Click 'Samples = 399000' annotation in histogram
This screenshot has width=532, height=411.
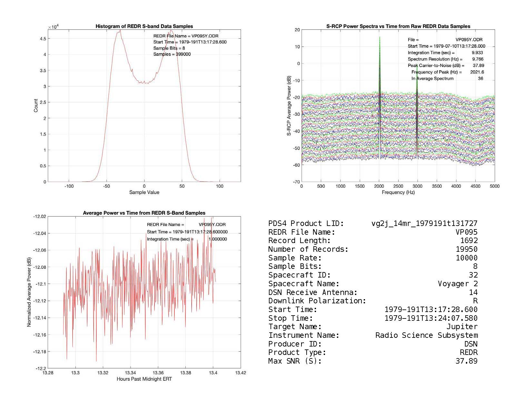pyautogui.click(x=172, y=54)
